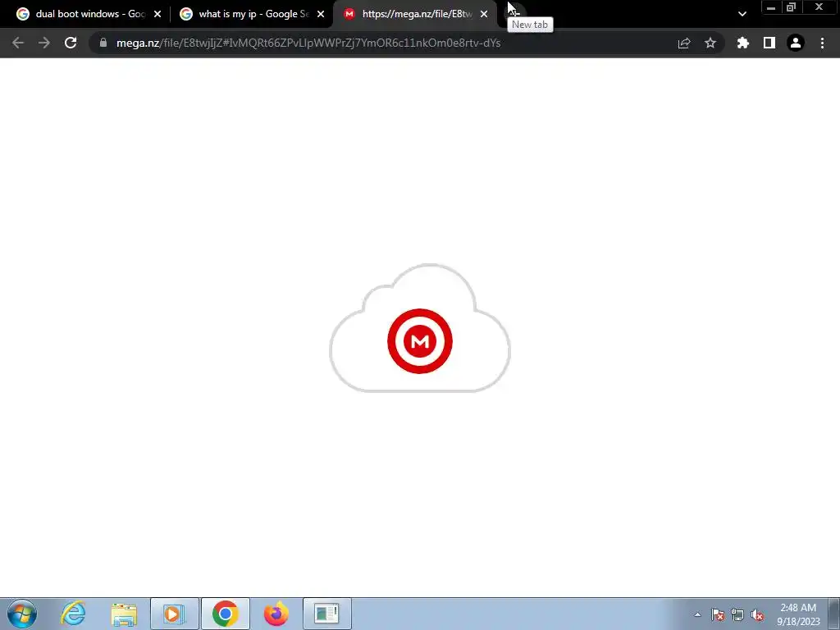Launch Internet Explorer from taskbar
The image size is (840, 630).
pos(73,614)
